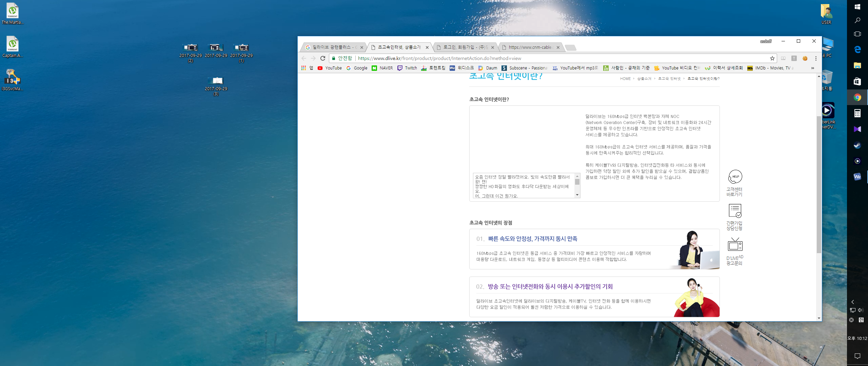Click the cookie extension icon in toolbar
This screenshot has width=868, height=366.
click(805, 58)
